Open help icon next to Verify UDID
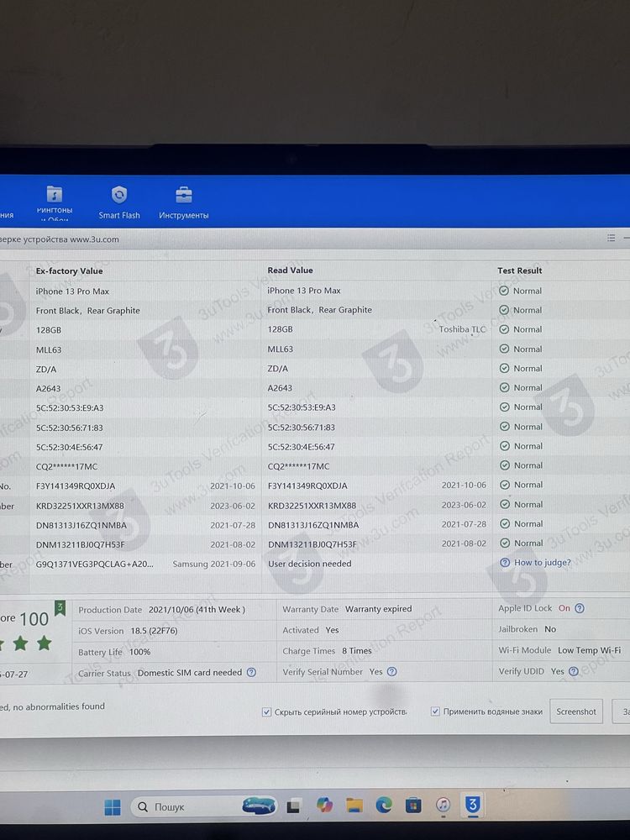 (x=573, y=670)
